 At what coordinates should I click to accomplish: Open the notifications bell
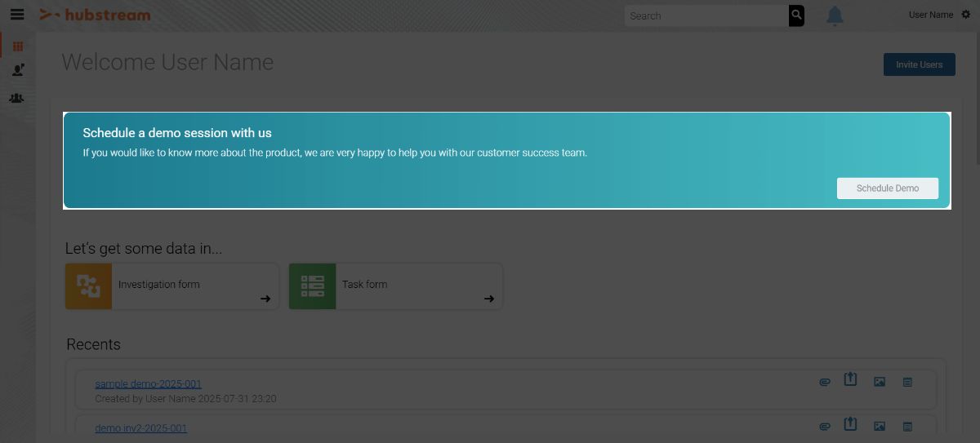point(834,16)
